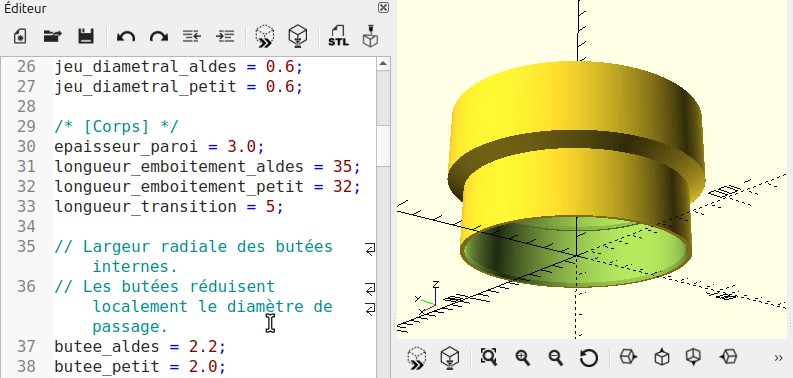Save the file with floppy icon

[x=86, y=36]
